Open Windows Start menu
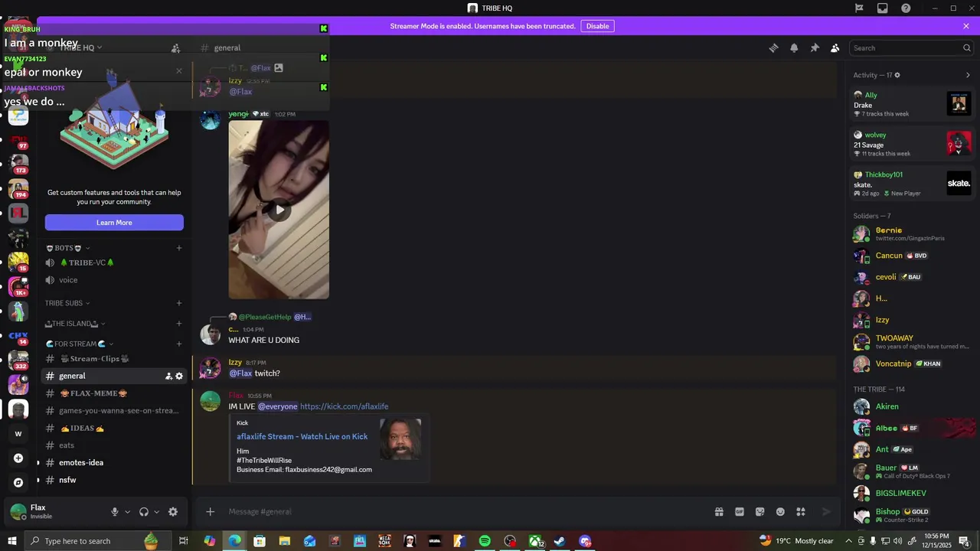This screenshot has height=551, width=980. 11,541
